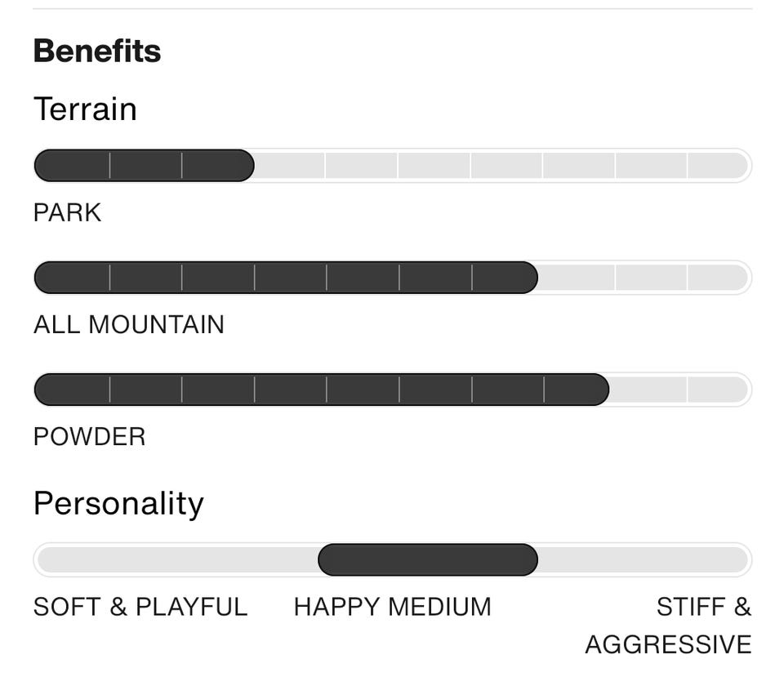Click the POWDER label
Screen dimensions: 784x686
90,436
